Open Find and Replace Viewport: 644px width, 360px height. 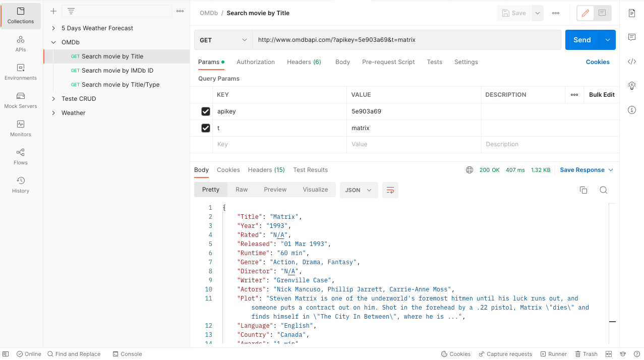[74, 354]
